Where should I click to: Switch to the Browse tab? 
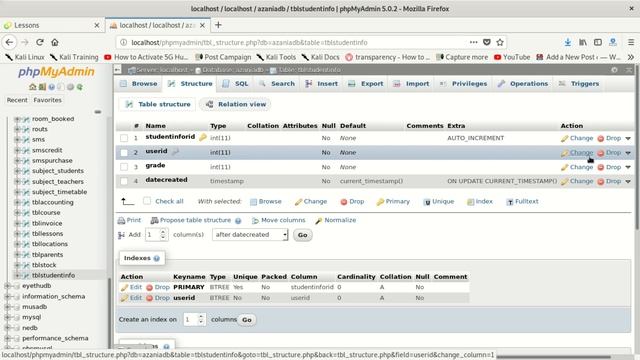point(139,84)
